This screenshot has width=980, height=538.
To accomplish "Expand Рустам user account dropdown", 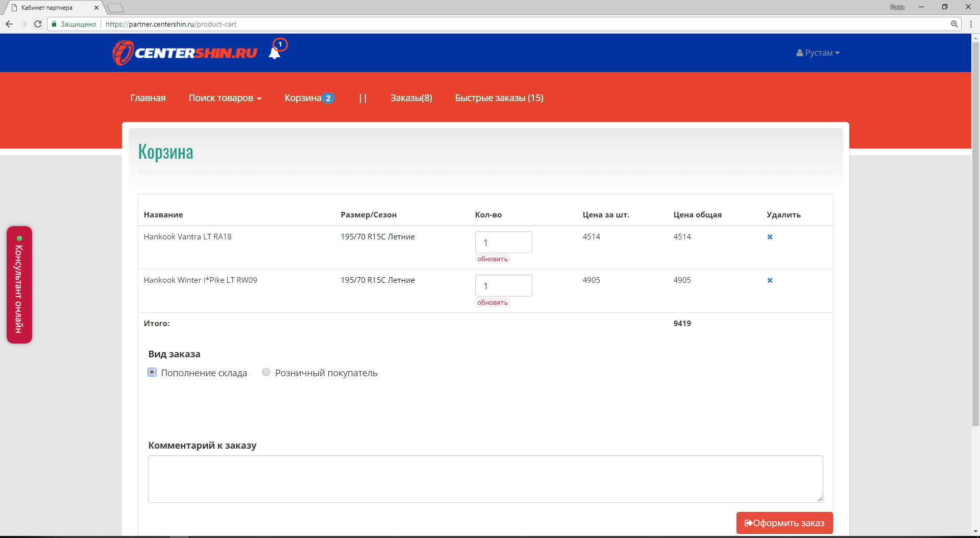I will click(x=818, y=53).
